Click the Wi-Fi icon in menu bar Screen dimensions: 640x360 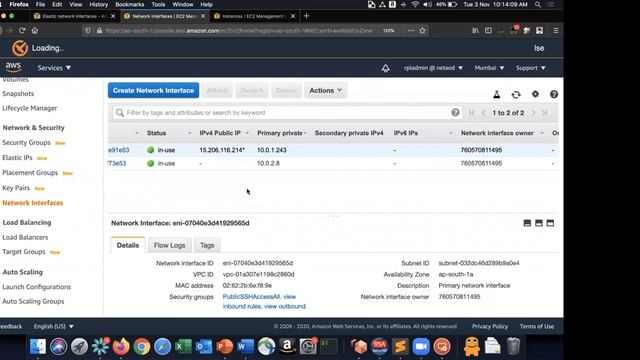click(x=415, y=4)
